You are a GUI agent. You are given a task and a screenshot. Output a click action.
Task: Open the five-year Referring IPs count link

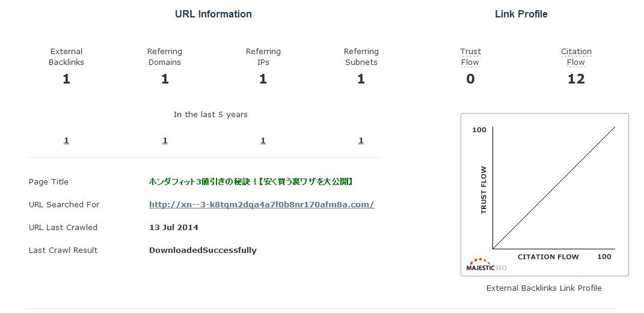coord(263,141)
